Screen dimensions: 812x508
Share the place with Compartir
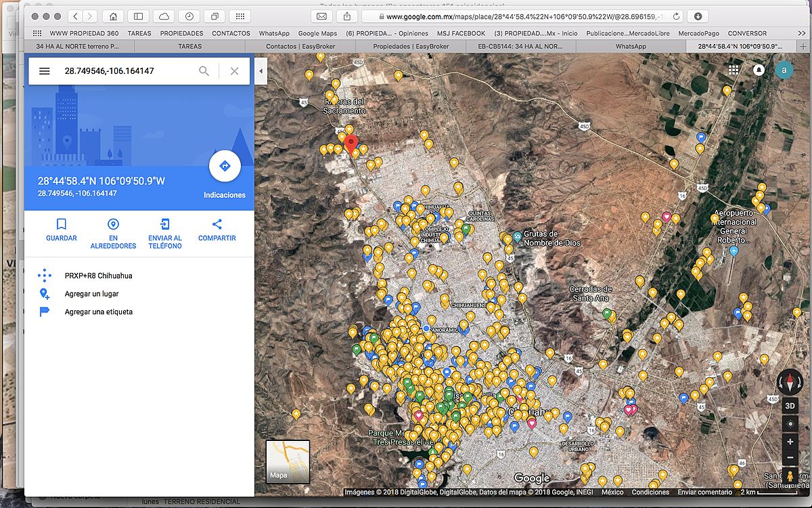(217, 230)
